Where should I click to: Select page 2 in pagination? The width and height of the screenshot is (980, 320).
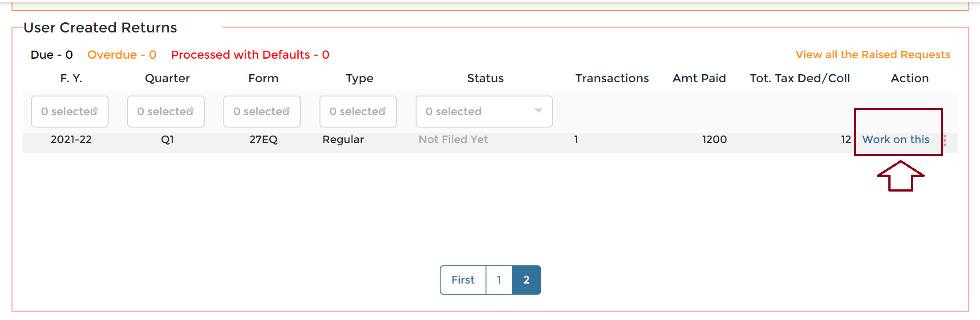526,280
